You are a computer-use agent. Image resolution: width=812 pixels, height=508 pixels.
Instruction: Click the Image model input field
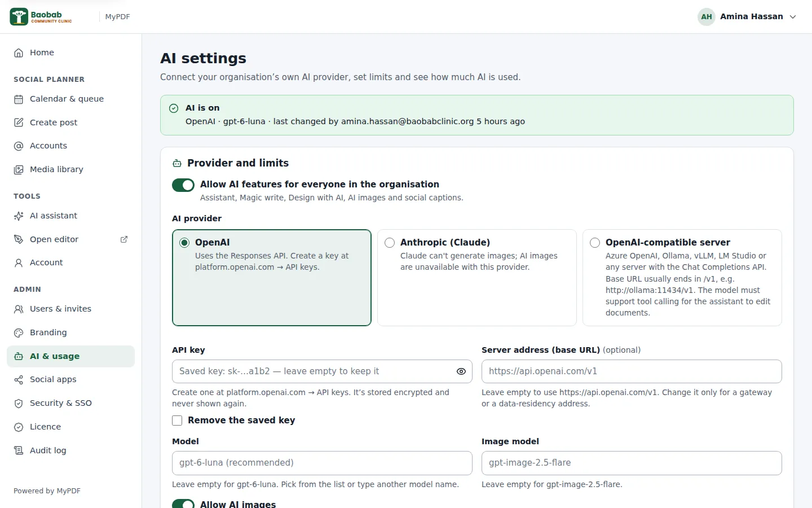click(632, 463)
